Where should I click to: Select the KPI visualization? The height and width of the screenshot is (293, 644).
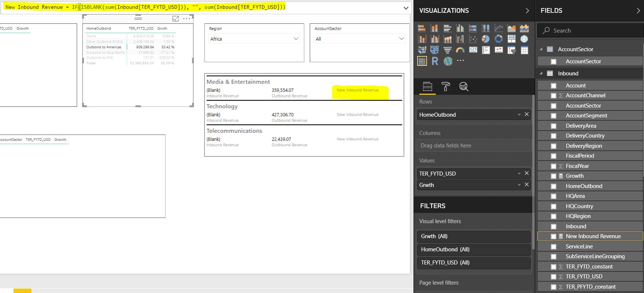(x=499, y=50)
